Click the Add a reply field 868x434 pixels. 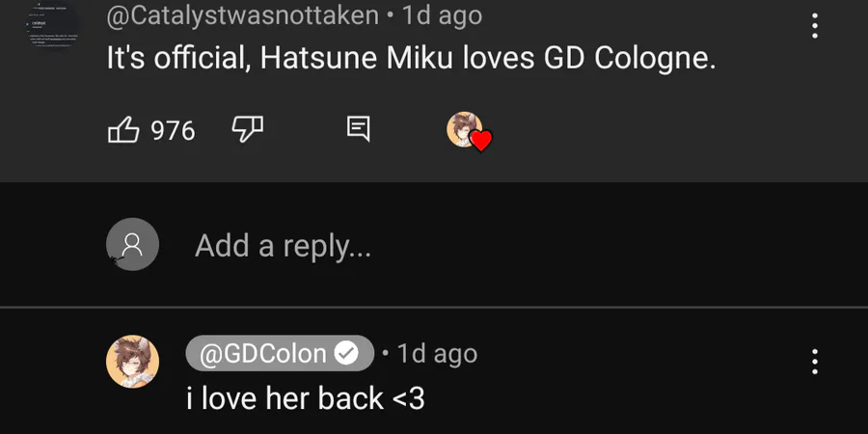point(283,245)
